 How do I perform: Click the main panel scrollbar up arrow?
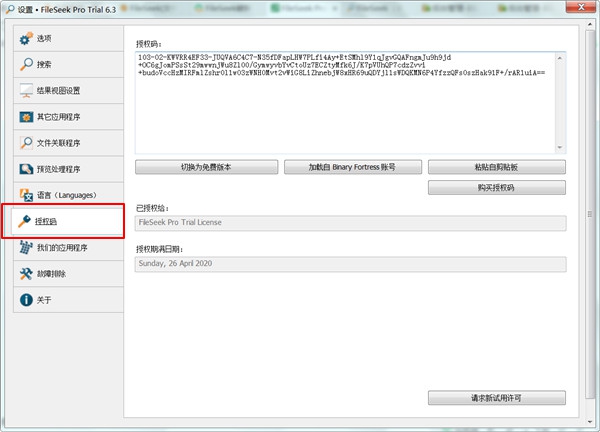tap(590, 24)
